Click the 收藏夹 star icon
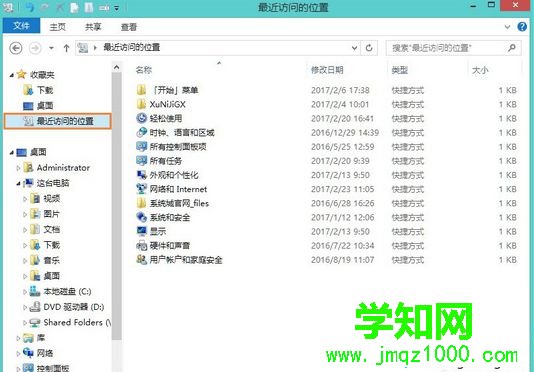Viewport: 534px width, 372px height. point(21,74)
